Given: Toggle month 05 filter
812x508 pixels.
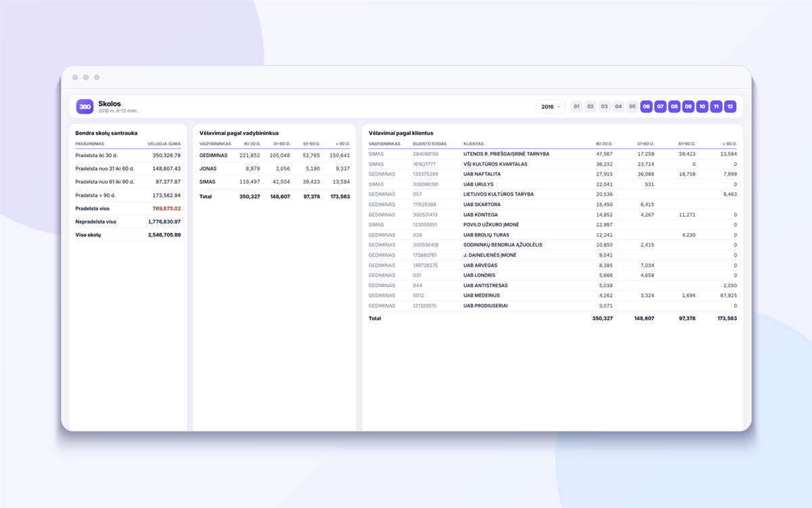Looking at the screenshot, I should click(632, 106).
